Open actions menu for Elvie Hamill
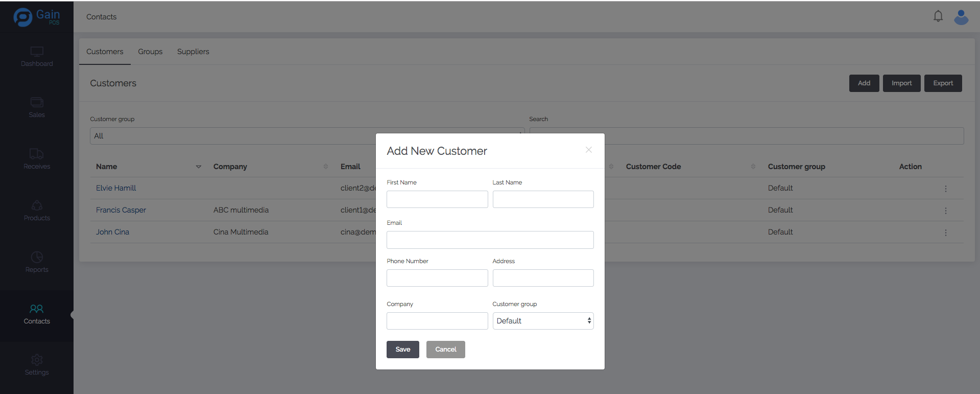This screenshot has width=980, height=394. pos(945,189)
